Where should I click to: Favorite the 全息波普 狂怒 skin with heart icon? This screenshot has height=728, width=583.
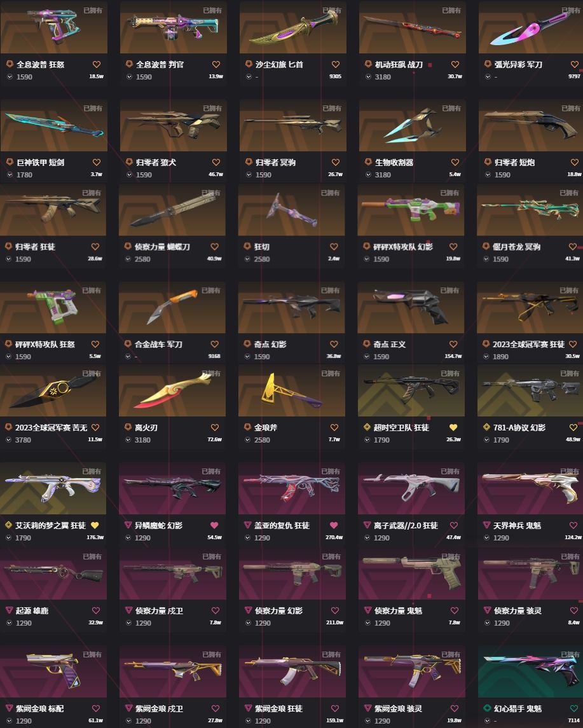(x=97, y=65)
